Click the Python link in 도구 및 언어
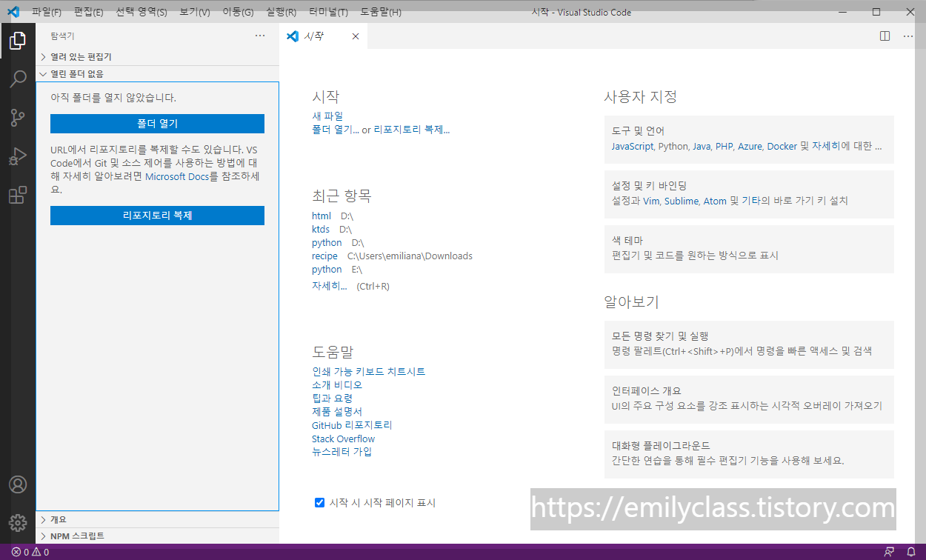The image size is (926, 560). click(673, 146)
